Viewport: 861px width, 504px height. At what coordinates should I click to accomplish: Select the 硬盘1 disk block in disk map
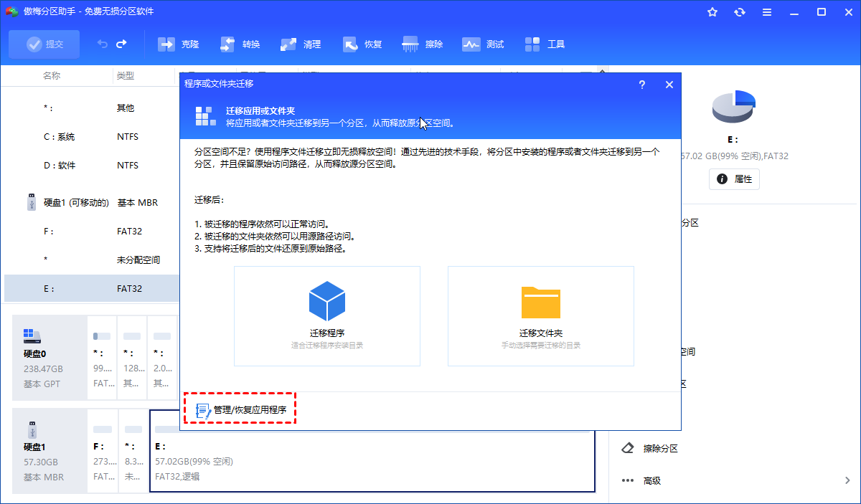[50, 450]
